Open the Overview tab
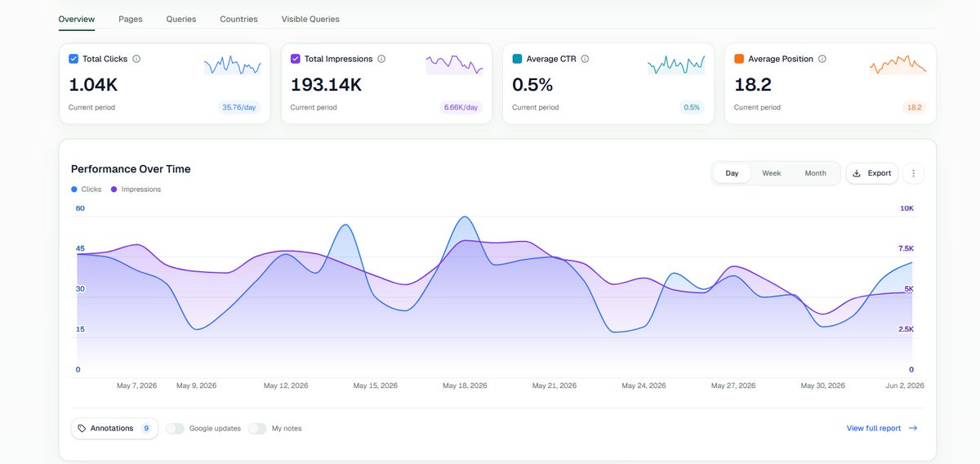The width and height of the screenshot is (980, 464). [77, 19]
